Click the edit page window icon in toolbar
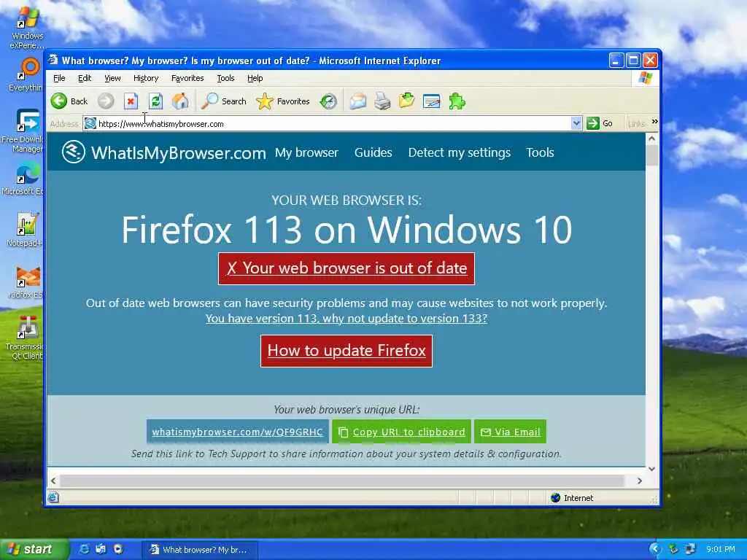 click(x=432, y=101)
